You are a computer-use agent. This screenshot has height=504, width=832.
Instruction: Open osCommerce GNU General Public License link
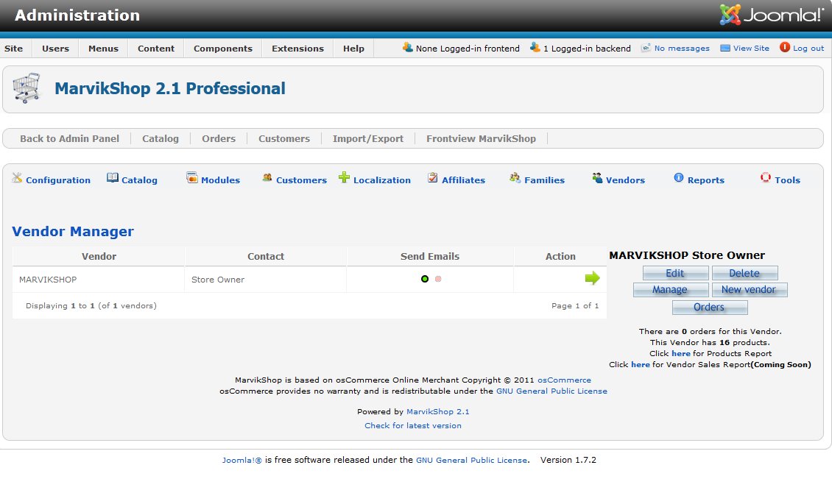[x=551, y=391]
